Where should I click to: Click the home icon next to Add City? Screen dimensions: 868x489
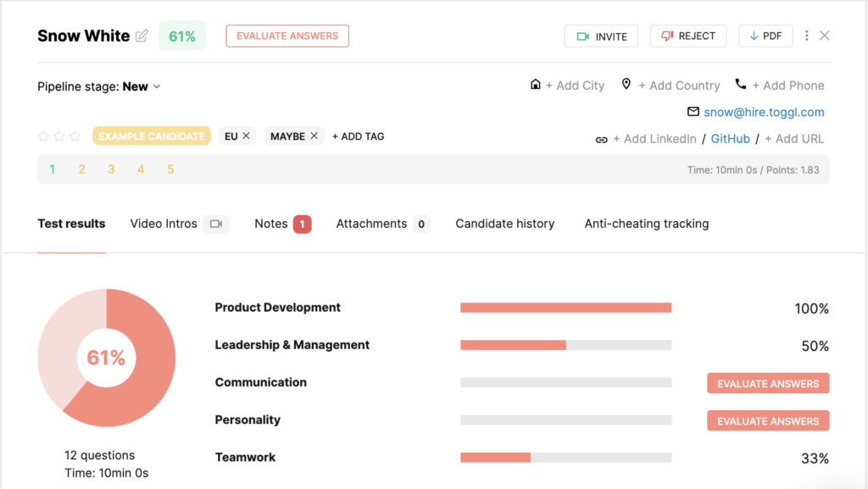point(535,85)
